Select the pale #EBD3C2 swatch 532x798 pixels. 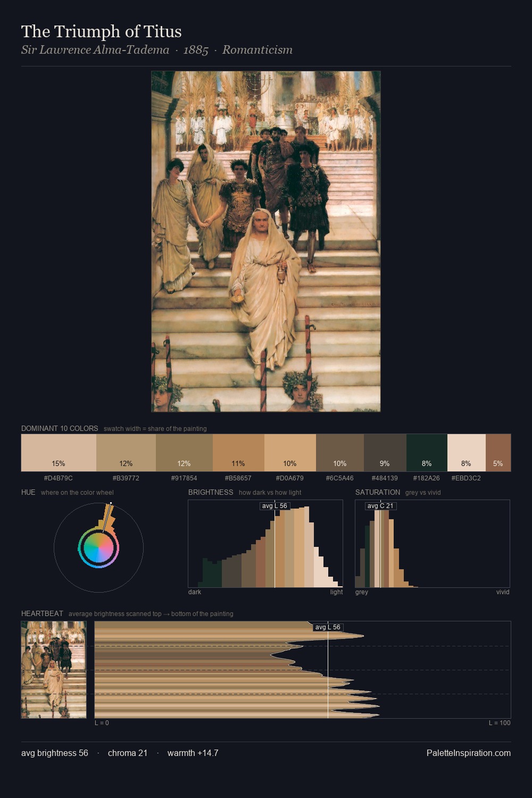tap(466, 453)
